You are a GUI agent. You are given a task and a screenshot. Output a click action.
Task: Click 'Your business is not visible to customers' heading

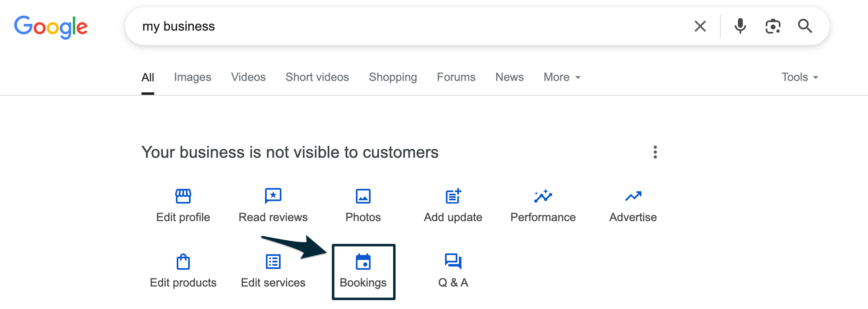pyautogui.click(x=290, y=152)
